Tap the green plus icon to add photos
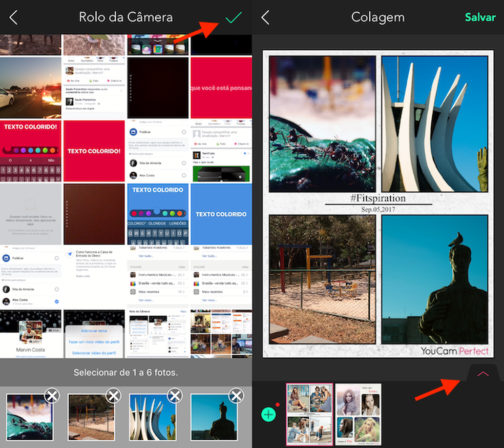The width and height of the screenshot is (504, 448). click(x=269, y=414)
